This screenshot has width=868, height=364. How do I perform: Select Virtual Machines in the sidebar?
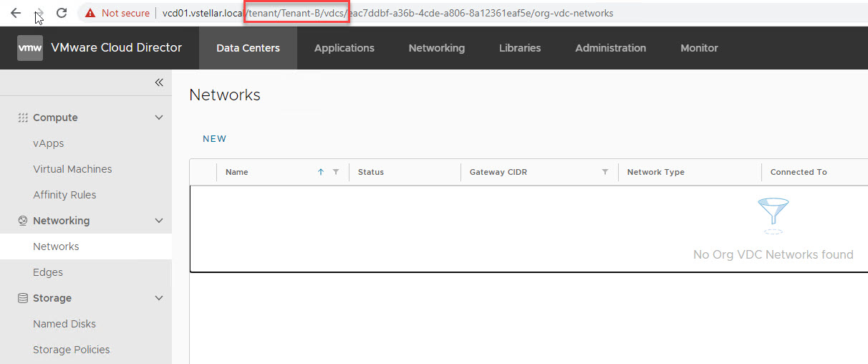tap(72, 169)
